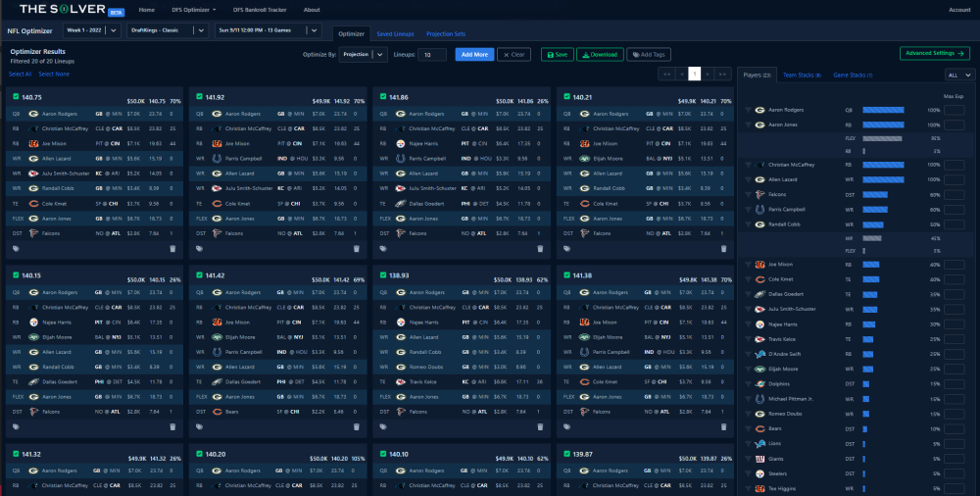Click the Lineups count input field
980x496 pixels.
pyautogui.click(x=431, y=55)
